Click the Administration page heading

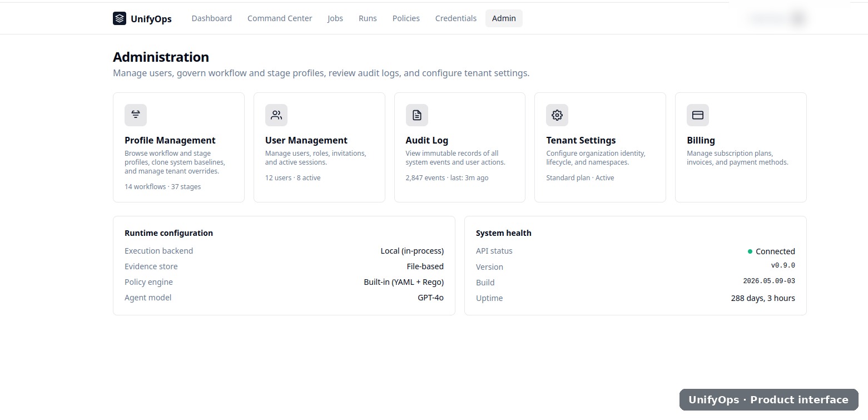[x=161, y=57]
